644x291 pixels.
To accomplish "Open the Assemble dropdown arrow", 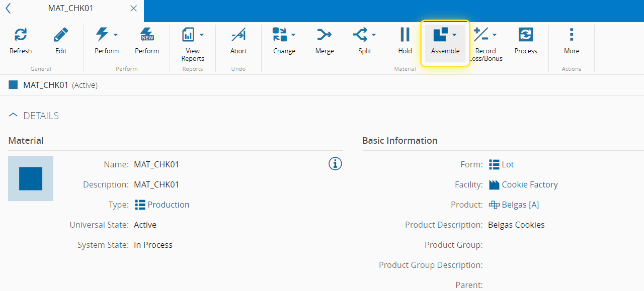I will [x=454, y=35].
